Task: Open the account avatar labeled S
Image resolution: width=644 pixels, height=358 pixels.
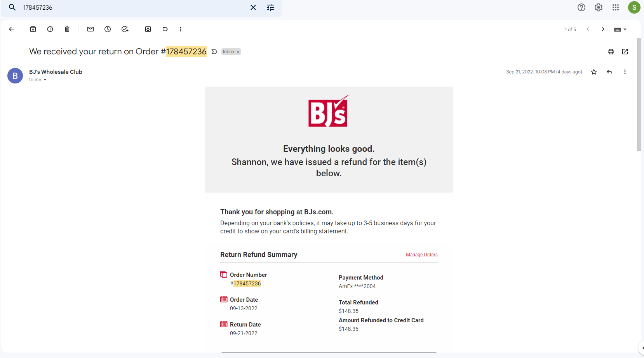Action: tap(634, 7)
